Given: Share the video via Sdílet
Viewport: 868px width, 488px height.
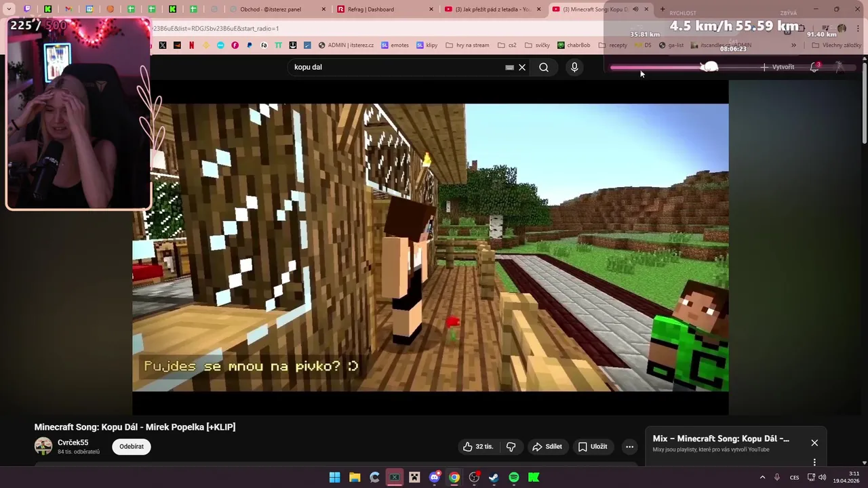Looking at the screenshot, I should click(x=547, y=447).
